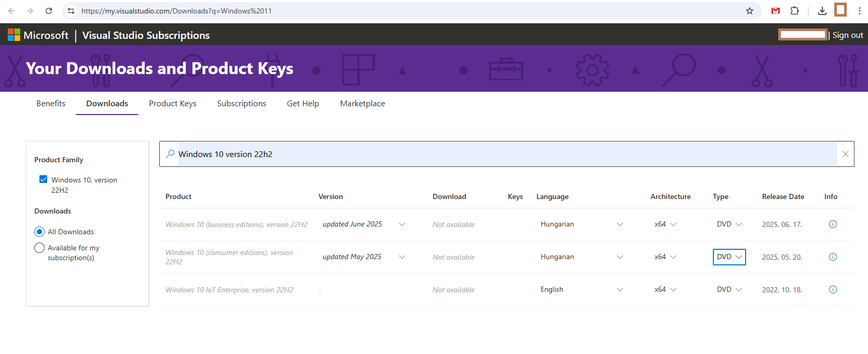Switch to the Downloads tab
Viewport: 868px width, 354px height.
107,104
